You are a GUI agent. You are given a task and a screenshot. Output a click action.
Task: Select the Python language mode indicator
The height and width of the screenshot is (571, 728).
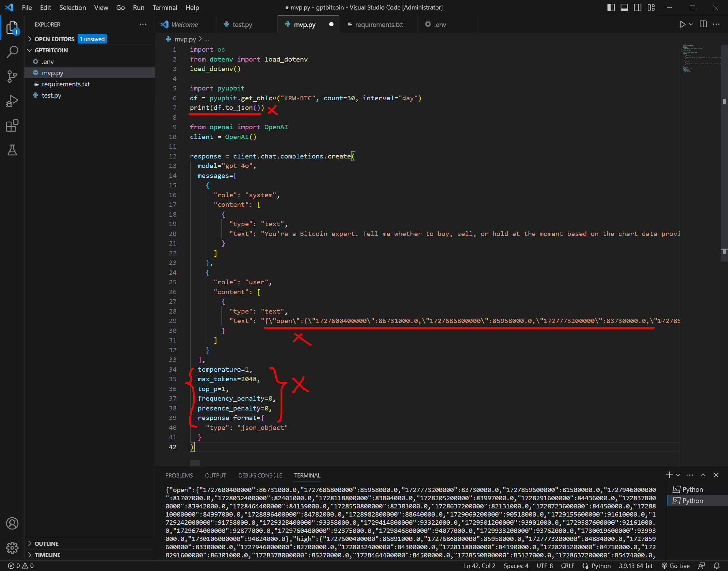(x=601, y=566)
